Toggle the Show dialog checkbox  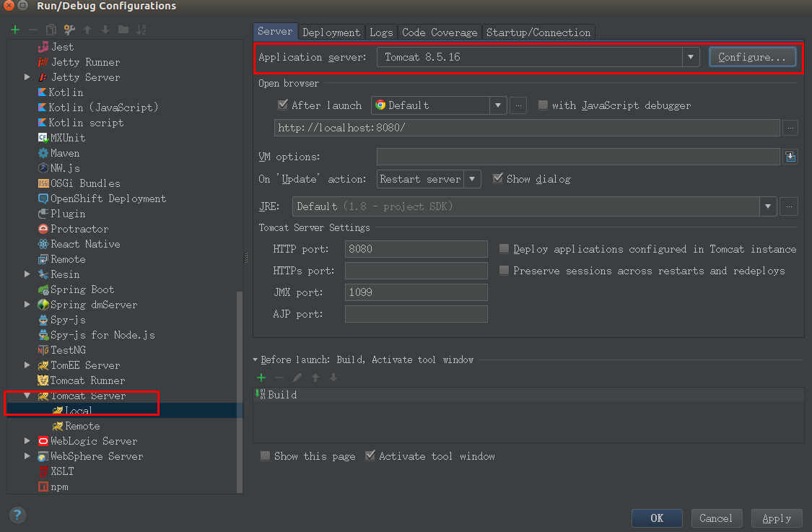click(x=497, y=178)
